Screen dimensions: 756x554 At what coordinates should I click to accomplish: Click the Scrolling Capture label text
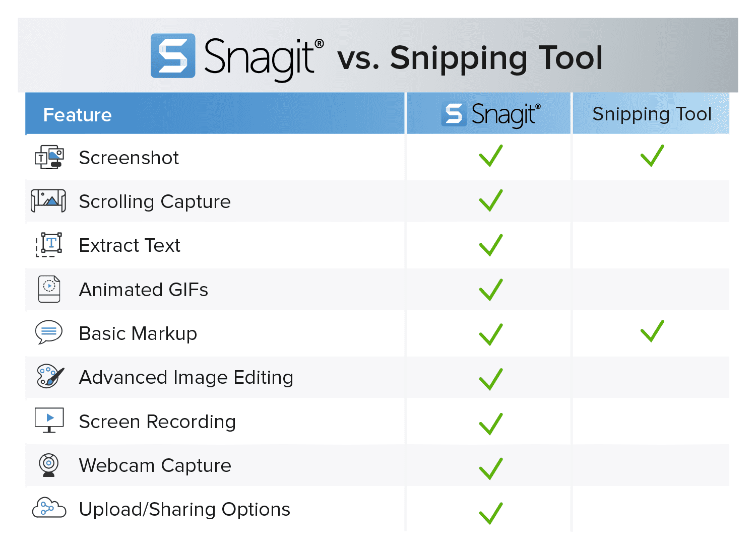[x=155, y=201]
